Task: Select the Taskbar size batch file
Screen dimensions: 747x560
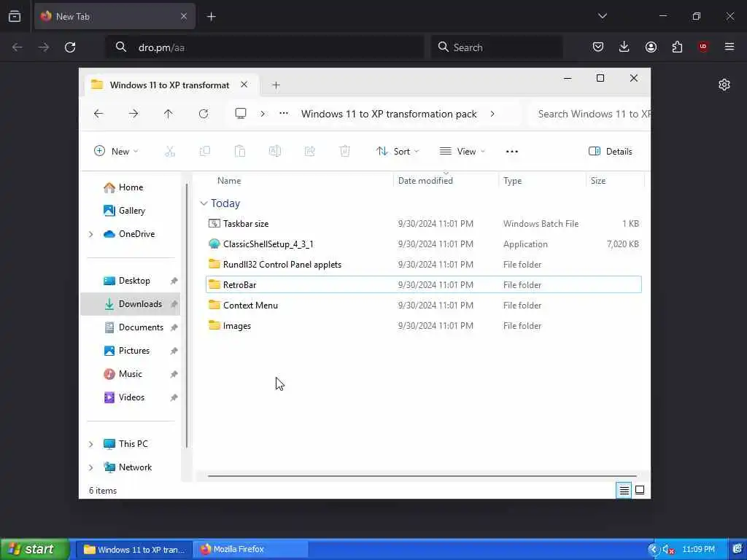Action: 424,223
